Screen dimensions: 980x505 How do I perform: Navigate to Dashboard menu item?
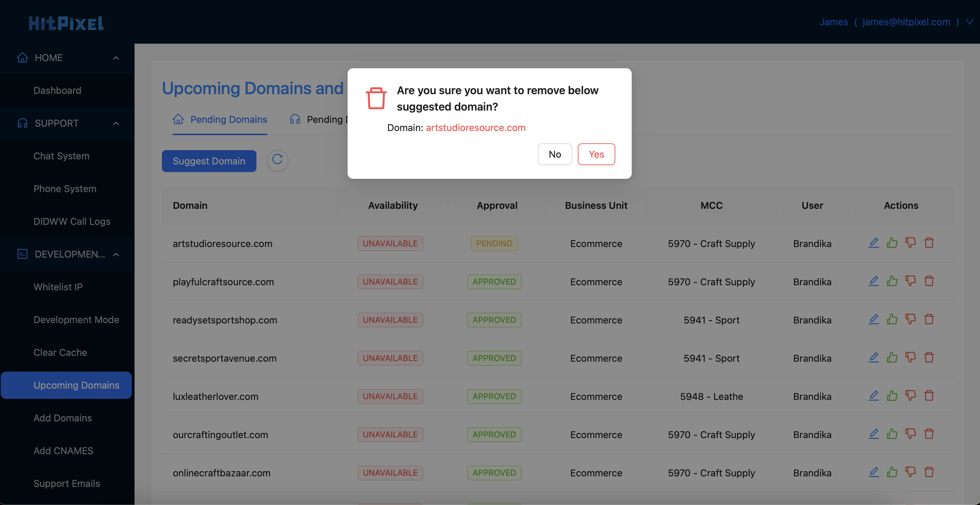point(57,90)
